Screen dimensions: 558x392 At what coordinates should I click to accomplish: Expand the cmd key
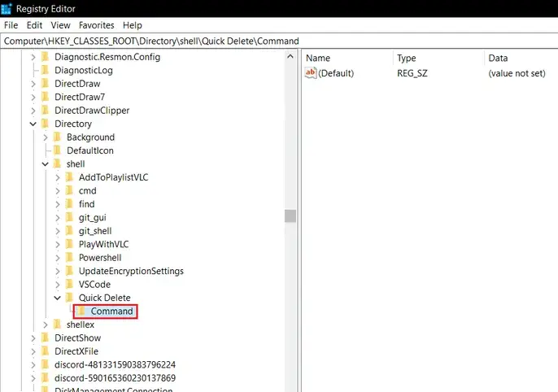58,191
